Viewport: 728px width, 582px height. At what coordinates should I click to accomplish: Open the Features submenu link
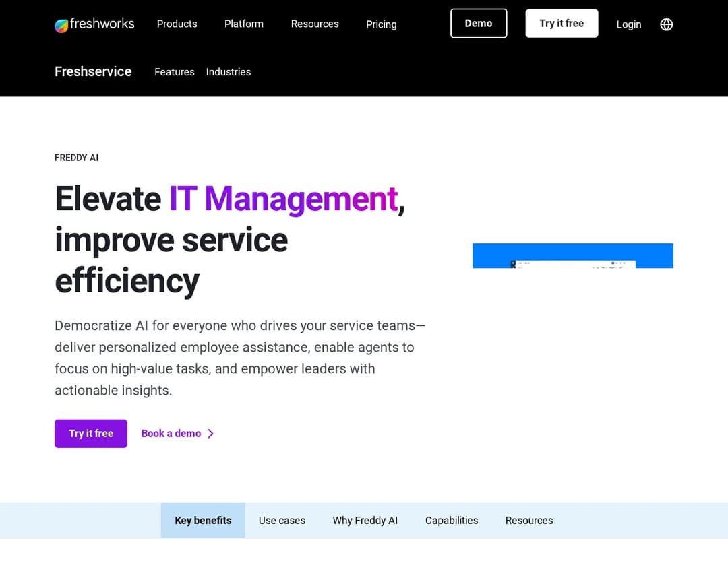[x=174, y=72]
